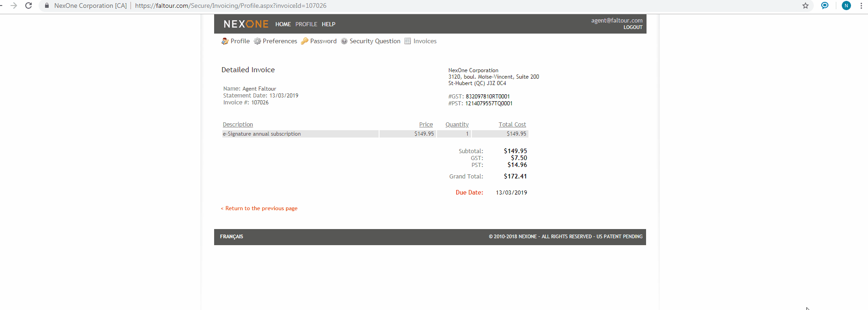Reload the page with refresh icon
Viewport: 868px width, 310px height.
28,6
